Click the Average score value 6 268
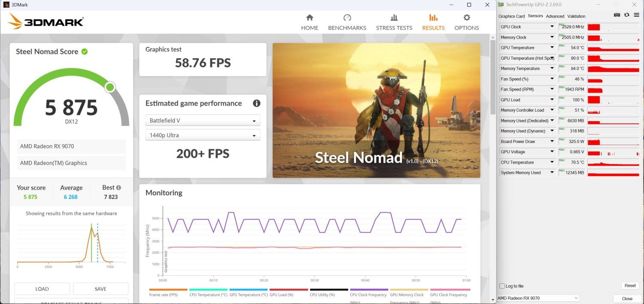 point(71,197)
